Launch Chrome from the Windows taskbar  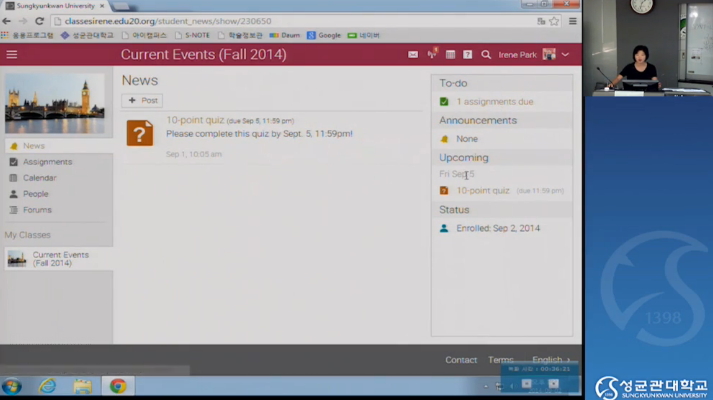[118, 386]
